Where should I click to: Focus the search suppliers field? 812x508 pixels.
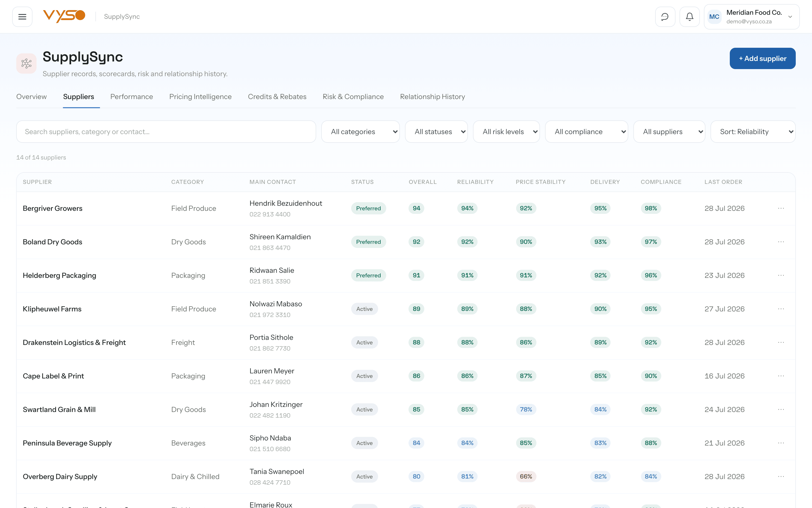point(166,132)
